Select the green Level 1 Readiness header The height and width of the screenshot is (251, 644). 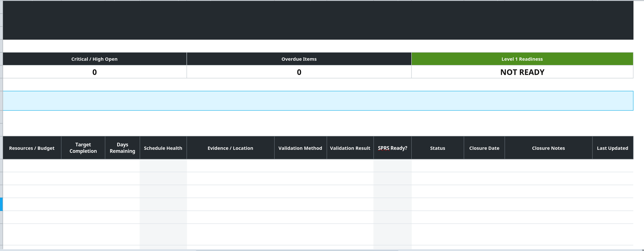tap(522, 59)
